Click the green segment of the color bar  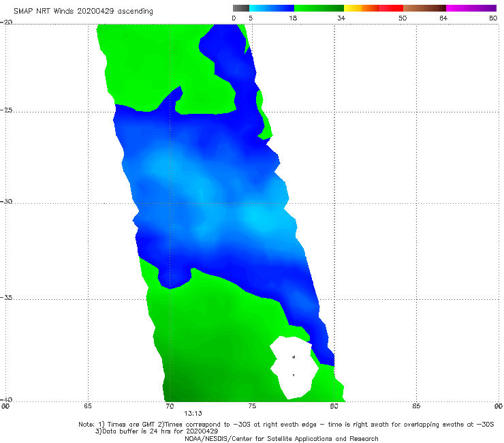click(x=319, y=8)
